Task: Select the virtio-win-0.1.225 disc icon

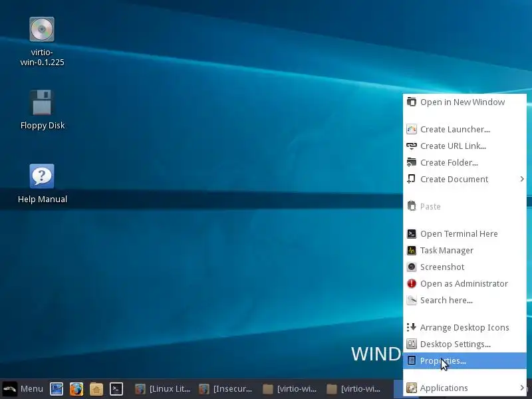Action: coord(42,29)
